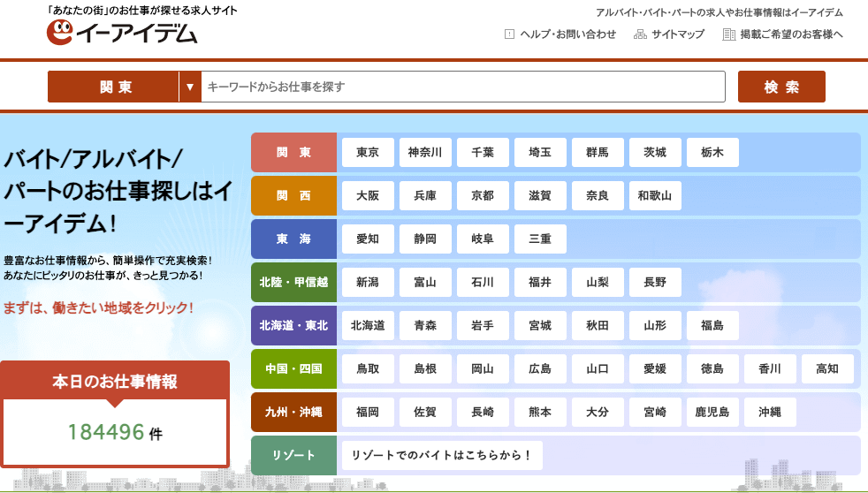This screenshot has width=868, height=493.
Task: Click the サイトマップ link text
Action: click(x=678, y=34)
